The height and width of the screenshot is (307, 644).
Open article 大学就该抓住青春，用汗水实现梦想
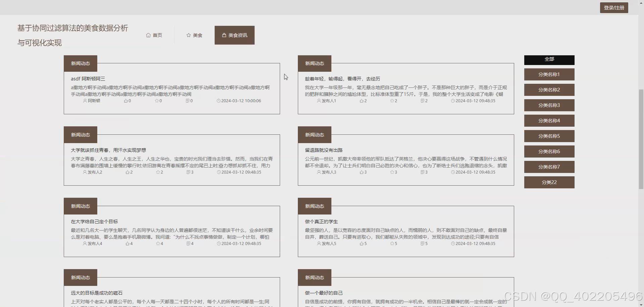(x=108, y=150)
